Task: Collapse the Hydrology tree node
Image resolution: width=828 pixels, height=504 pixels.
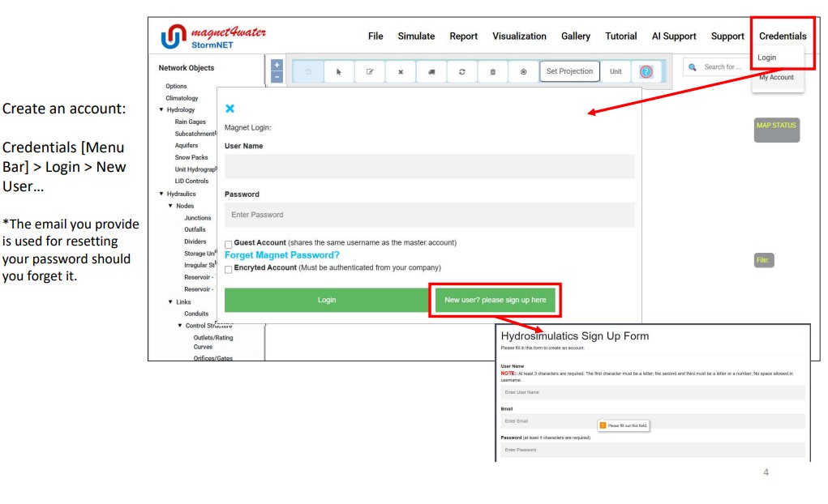Action: click(161, 109)
